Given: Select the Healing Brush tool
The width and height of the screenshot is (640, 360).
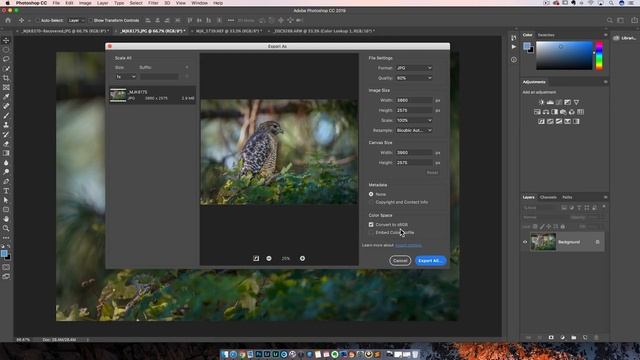Looking at the screenshot, I should 6,106.
